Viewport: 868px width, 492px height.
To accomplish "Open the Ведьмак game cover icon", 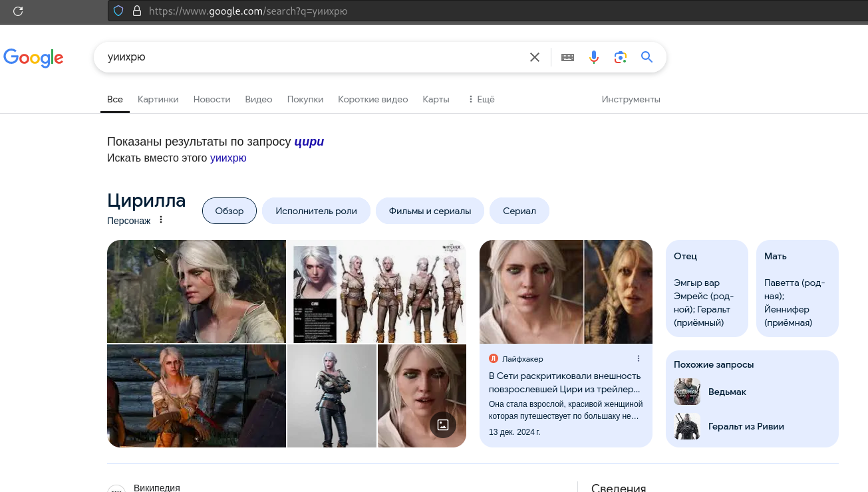I will [x=687, y=392].
